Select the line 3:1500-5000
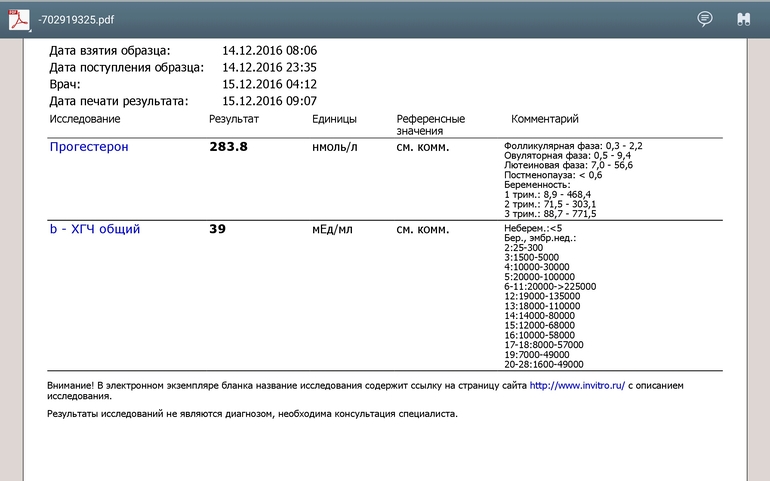This screenshot has height=481, width=770. (531, 257)
